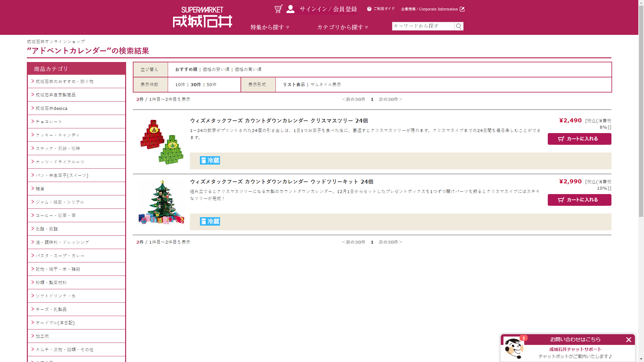Click the 成城石井 supermarket logo
This screenshot has height=362, width=644.
[202, 17]
